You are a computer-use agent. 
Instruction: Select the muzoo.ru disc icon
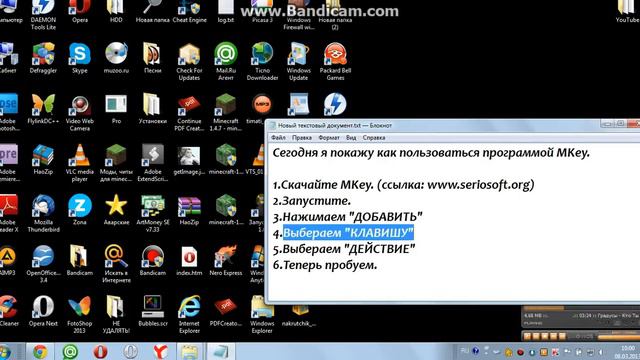[116, 58]
